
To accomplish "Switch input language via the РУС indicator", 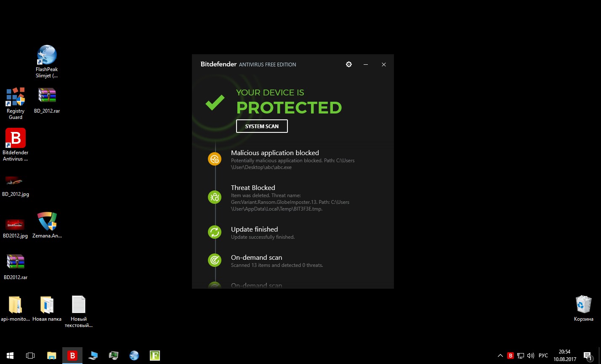I will [x=543, y=356].
